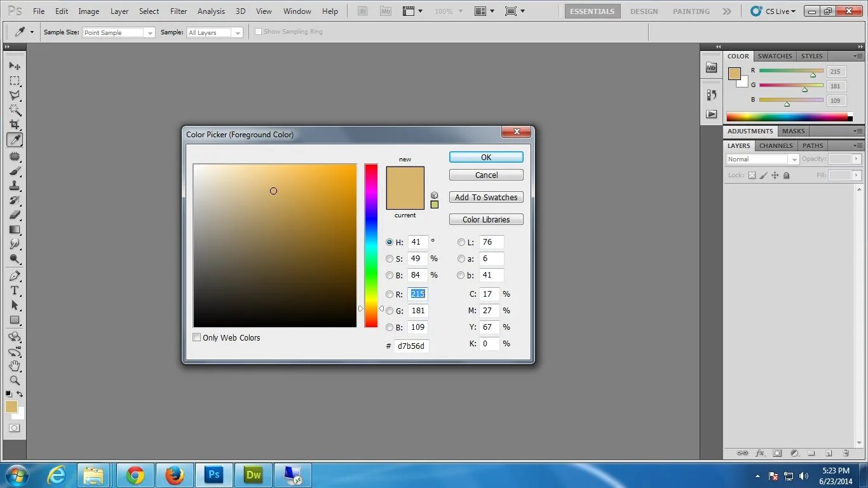Open the Layers panel options menu
868x488 pixels.
(857, 146)
